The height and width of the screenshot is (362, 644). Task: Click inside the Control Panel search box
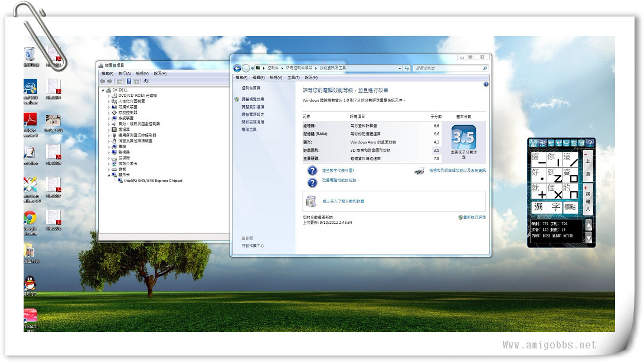coord(447,69)
